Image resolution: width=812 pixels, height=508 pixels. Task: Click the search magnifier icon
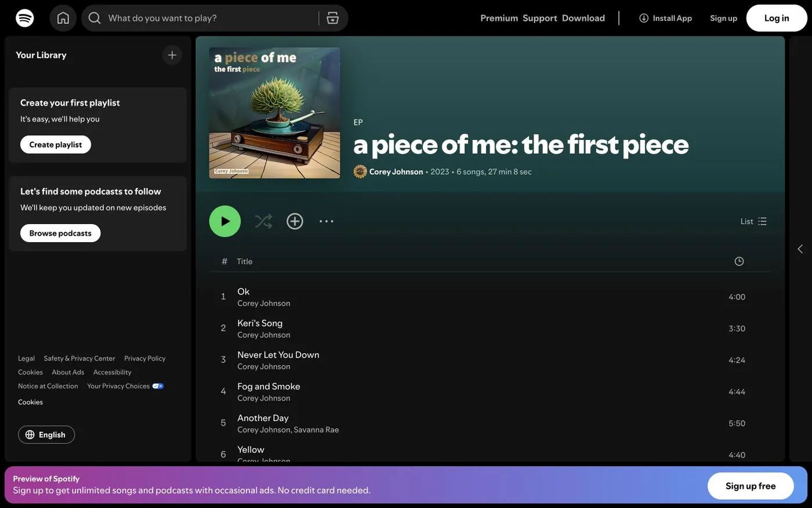95,18
